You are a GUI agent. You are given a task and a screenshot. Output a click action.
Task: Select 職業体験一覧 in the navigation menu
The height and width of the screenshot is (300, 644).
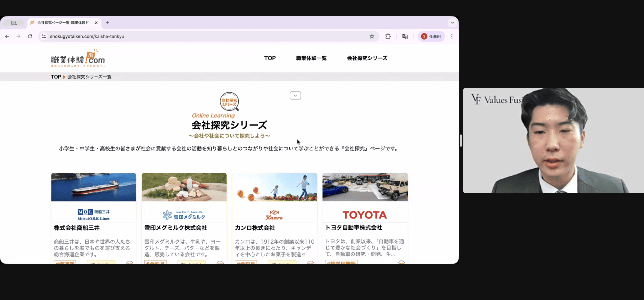click(311, 58)
